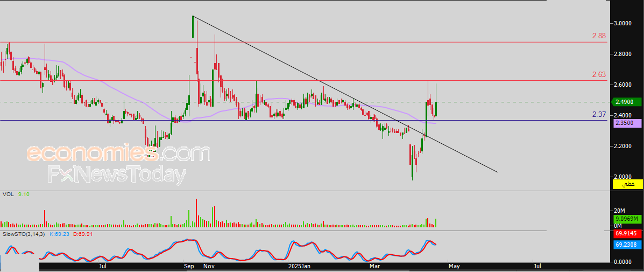Click the 2.88 resistance level label
This screenshot has width=644, height=272.
(x=599, y=36)
